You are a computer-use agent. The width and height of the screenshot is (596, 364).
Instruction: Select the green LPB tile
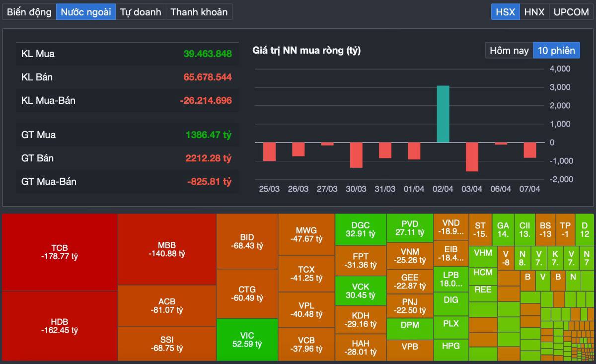pos(451,279)
